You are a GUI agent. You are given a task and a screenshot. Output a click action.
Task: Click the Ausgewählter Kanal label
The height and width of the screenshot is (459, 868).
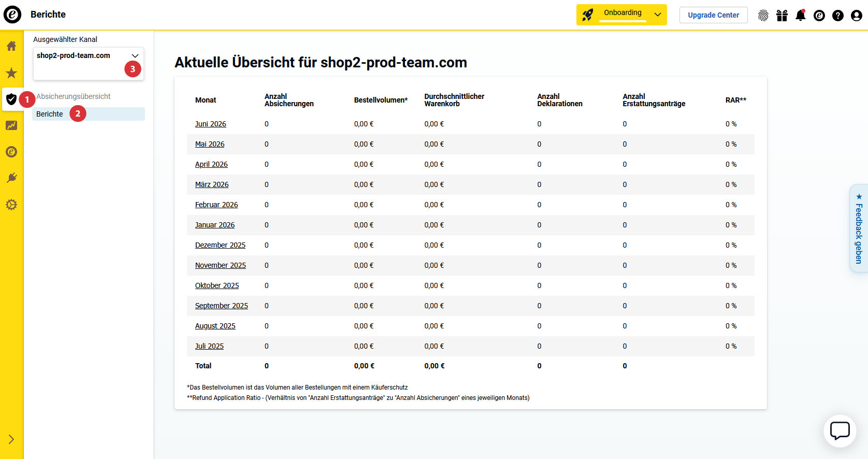coord(65,39)
